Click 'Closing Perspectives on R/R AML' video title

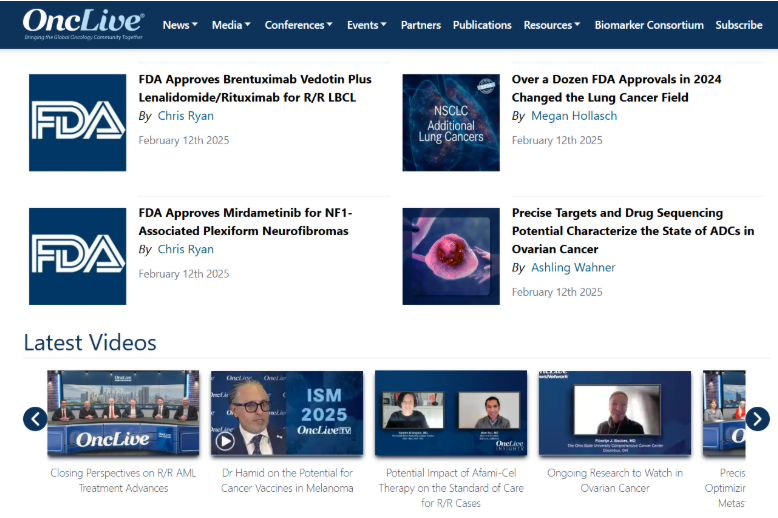click(123, 480)
